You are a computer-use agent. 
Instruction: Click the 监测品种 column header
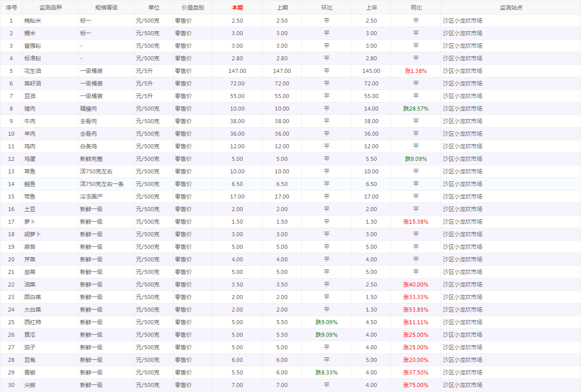click(x=50, y=8)
